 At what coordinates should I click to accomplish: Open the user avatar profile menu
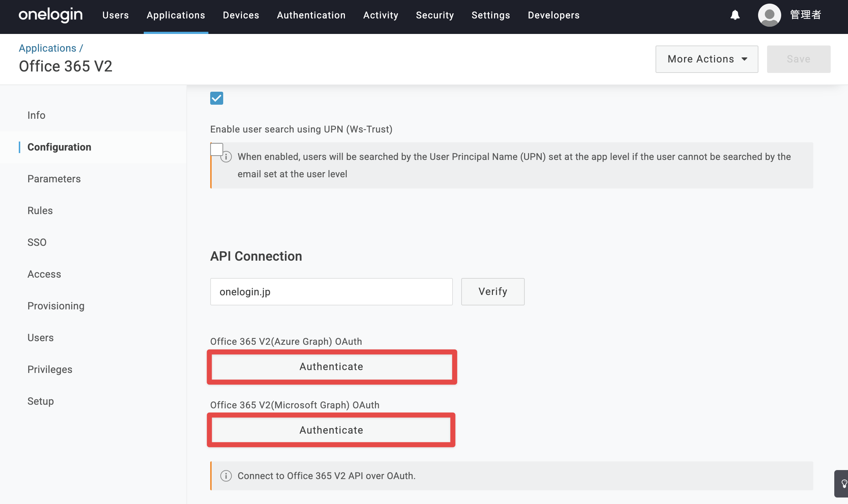769,15
